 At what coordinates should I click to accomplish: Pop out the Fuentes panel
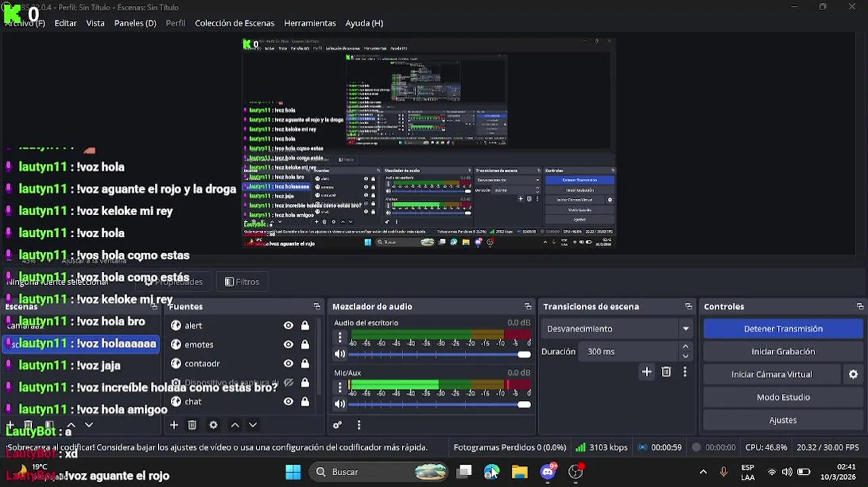click(316, 306)
